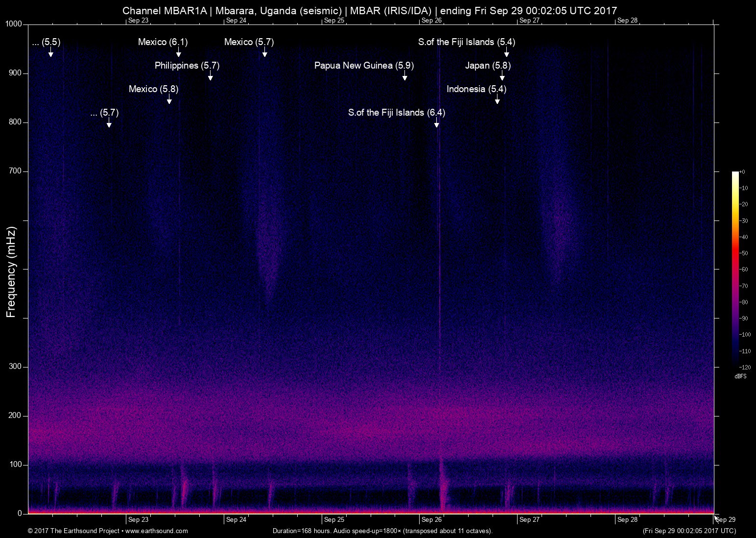Click the Mexico (5.8) earthquake label
Screen dimensions: 756x538
click(153, 89)
